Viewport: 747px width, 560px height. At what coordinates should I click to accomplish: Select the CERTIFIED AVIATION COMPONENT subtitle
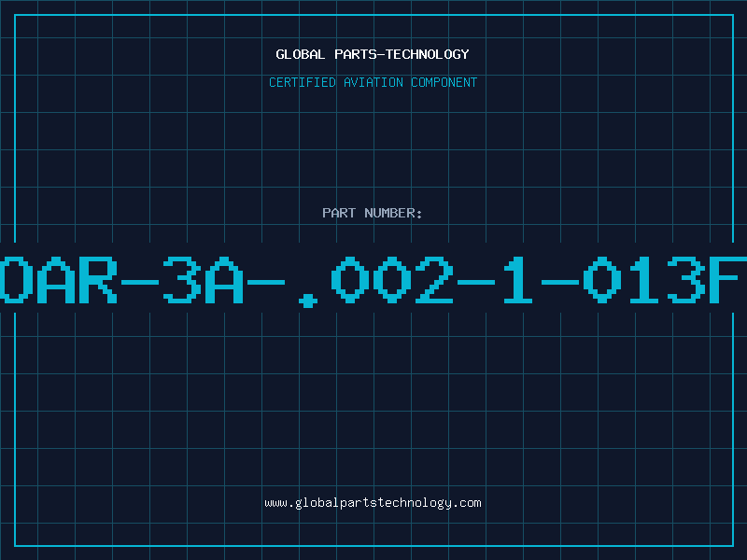[x=373, y=82]
